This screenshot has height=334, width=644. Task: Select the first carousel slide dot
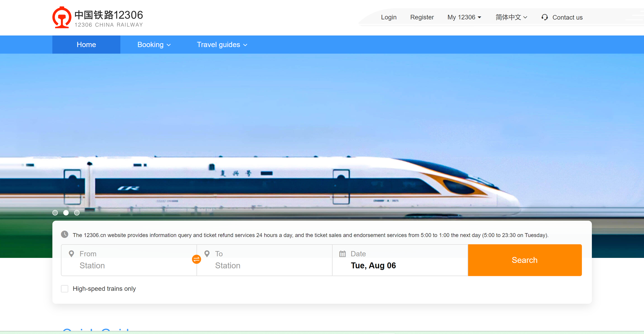click(x=55, y=213)
